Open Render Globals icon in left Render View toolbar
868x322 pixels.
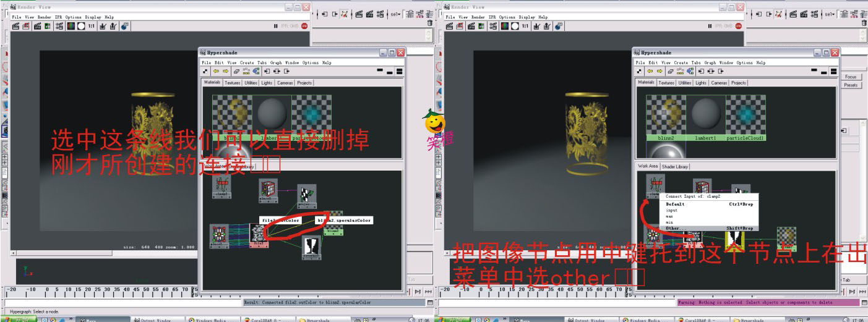click(x=59, y=27)
